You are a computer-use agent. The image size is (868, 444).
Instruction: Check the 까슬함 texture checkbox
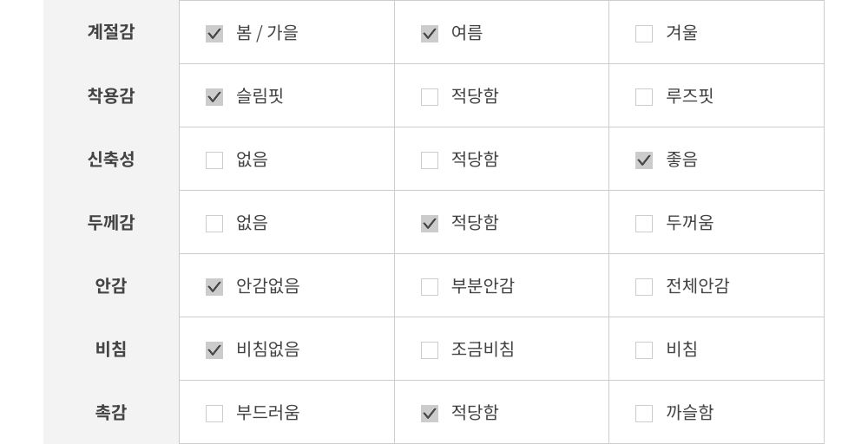644,414
